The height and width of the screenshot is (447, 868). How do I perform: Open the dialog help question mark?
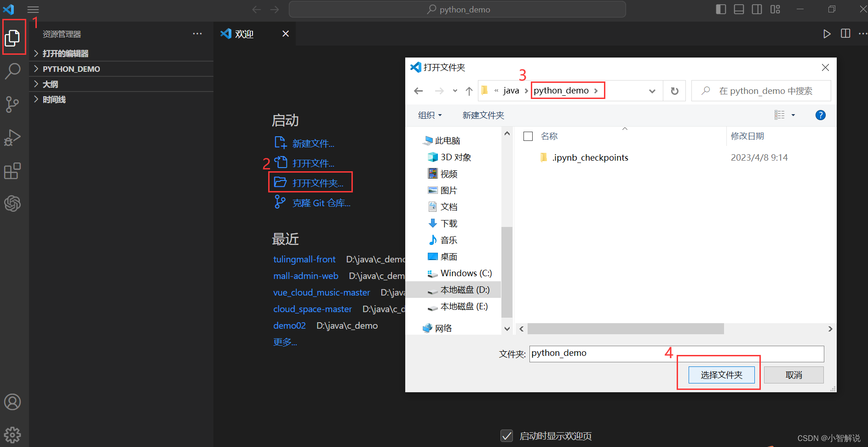(x=820, y=115)
